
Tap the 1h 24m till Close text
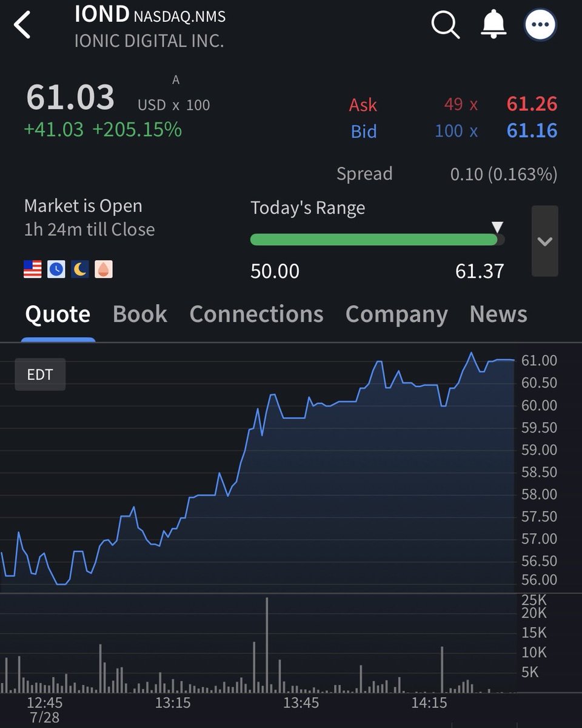[90, 230]
